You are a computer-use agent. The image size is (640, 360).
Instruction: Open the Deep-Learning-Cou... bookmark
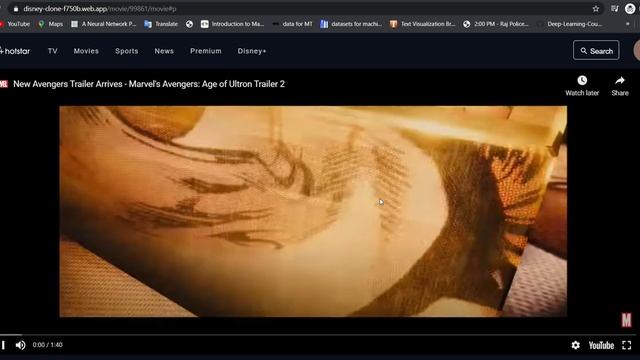coord(570,24)
